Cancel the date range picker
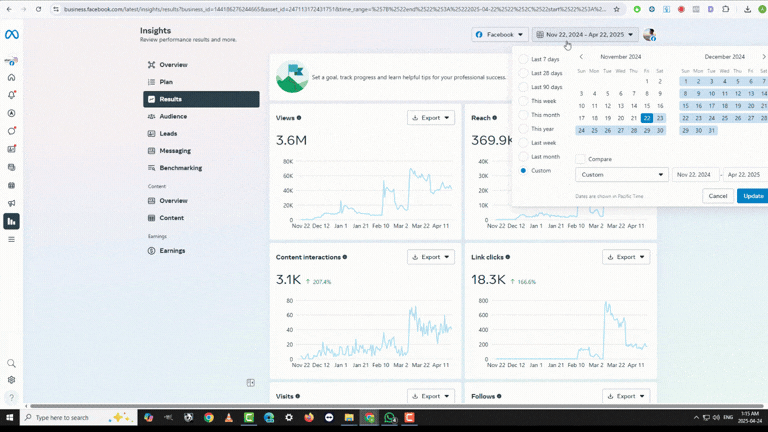Viewport: 768px width, 432px height. click(x=717, y=196)
